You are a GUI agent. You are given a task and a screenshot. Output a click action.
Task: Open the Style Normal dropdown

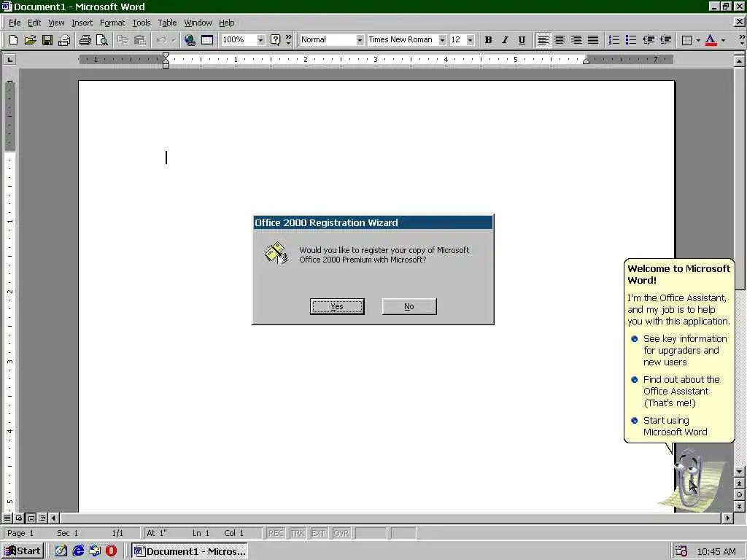pyautogui.click(x=360, y=40)
